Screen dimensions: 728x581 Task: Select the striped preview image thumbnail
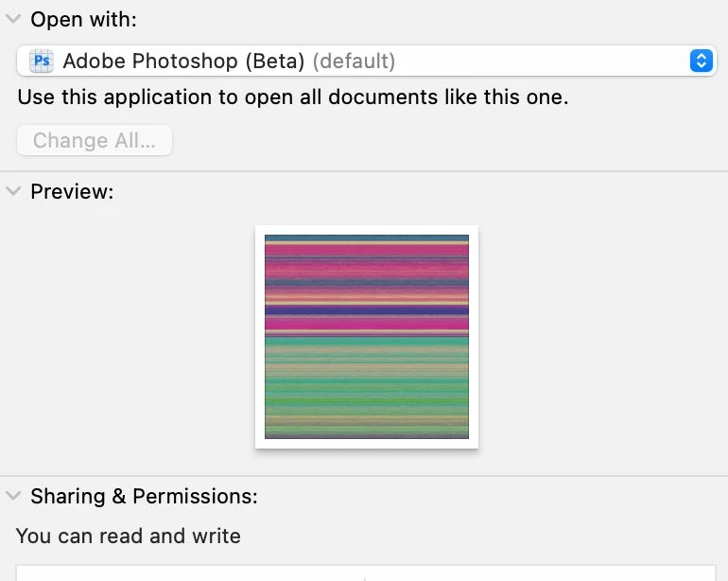click(366, 336)
